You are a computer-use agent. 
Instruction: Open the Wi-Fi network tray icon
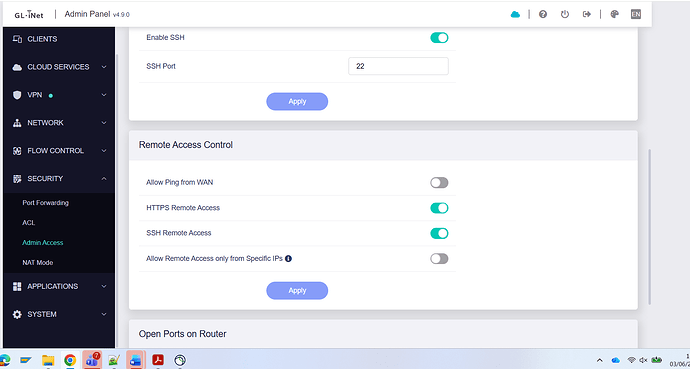coord(632,360)
